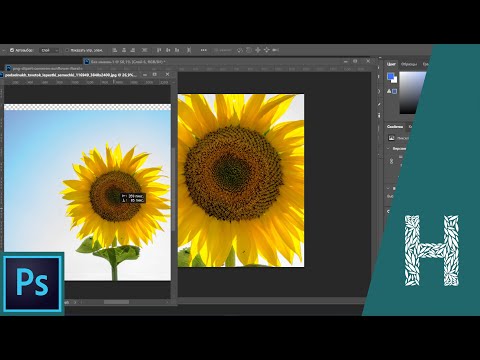Select the 3D rotate mode icon

[240, 50]
